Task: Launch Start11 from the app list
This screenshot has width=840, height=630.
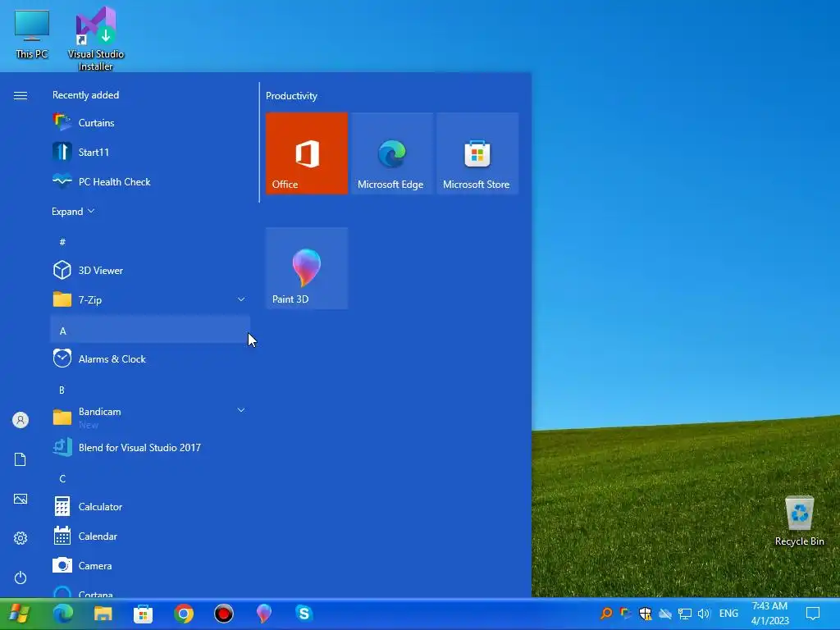Action: (x=150, y=152)
